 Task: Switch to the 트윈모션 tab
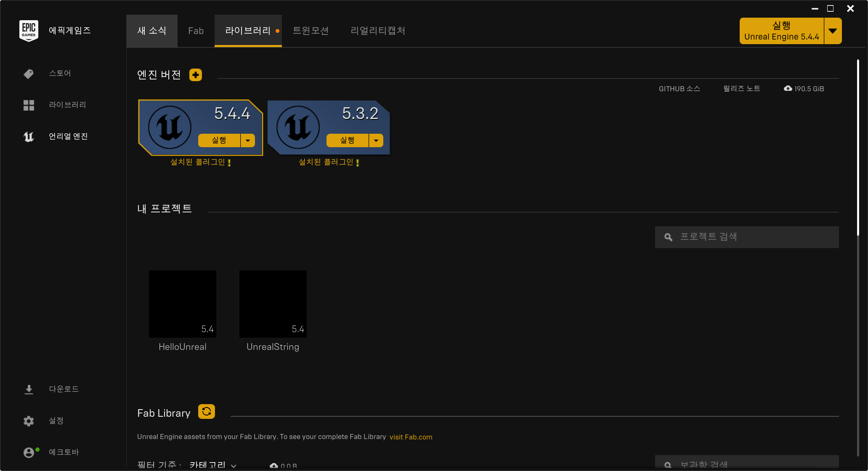coord(311,31)
